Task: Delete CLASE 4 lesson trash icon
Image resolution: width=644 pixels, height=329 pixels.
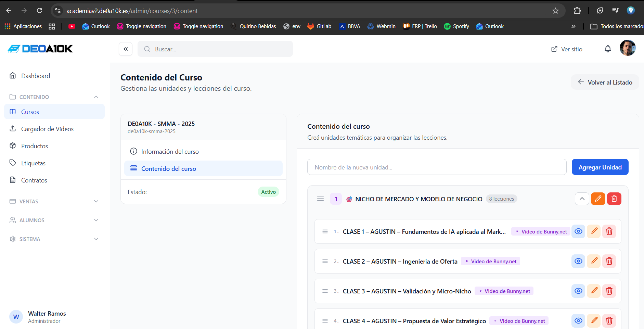Action: [609, 321]
